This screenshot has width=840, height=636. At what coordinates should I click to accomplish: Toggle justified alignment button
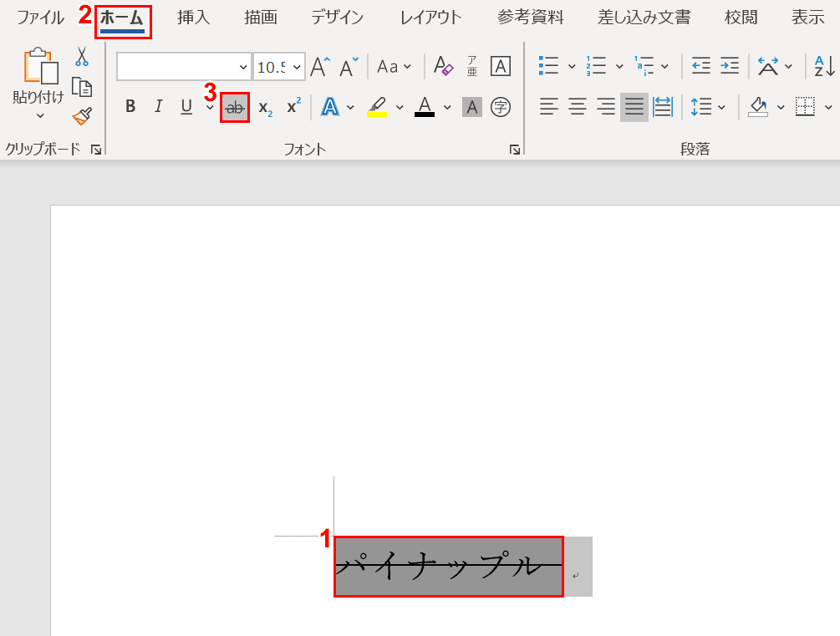point(634,107)
